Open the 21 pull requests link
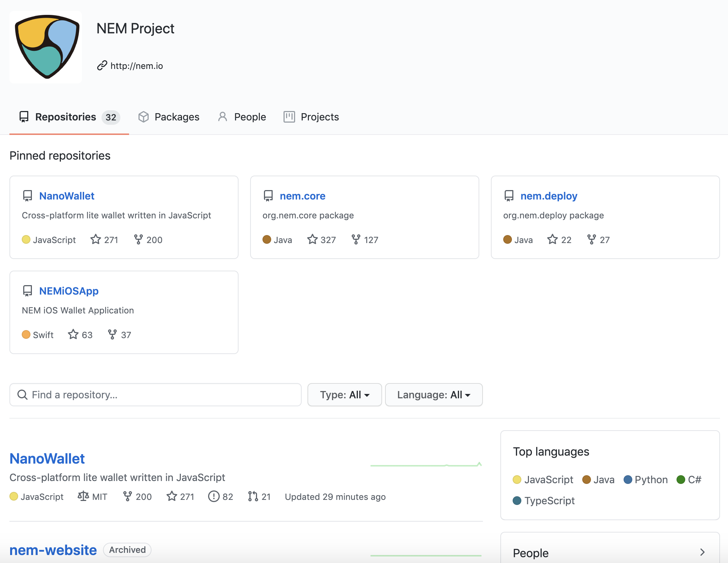Image resolution: width=728 pixels, height=563 pixels. (259, 496)
